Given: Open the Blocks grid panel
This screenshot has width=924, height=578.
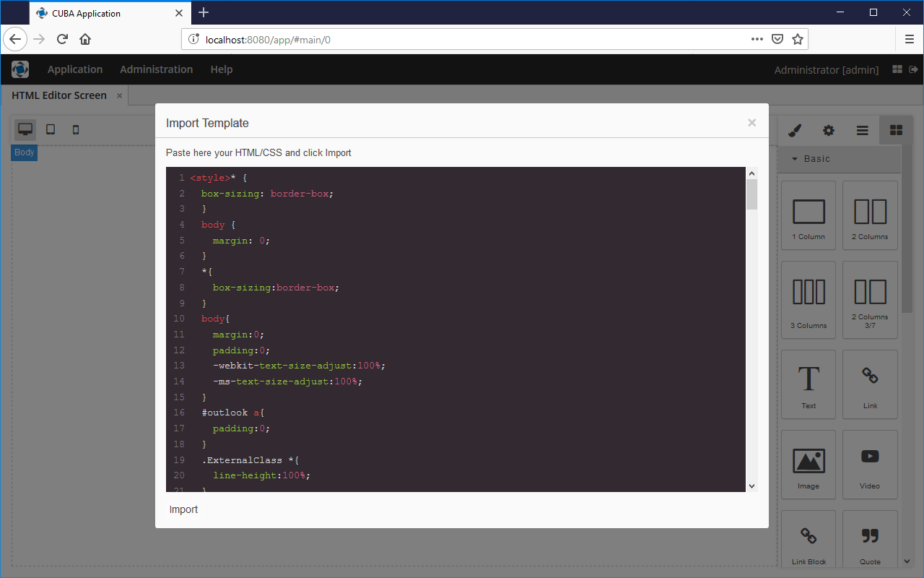Looking at the screenshot, I should click(896, 130).
